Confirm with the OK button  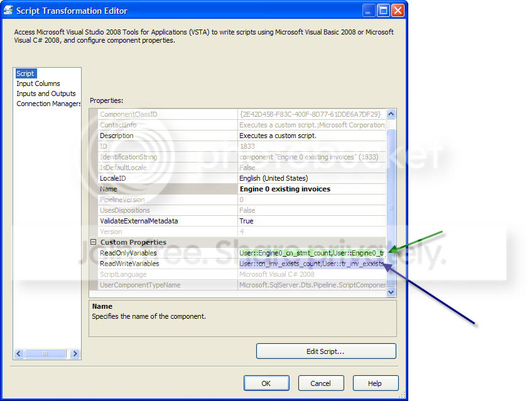point(266,383)
